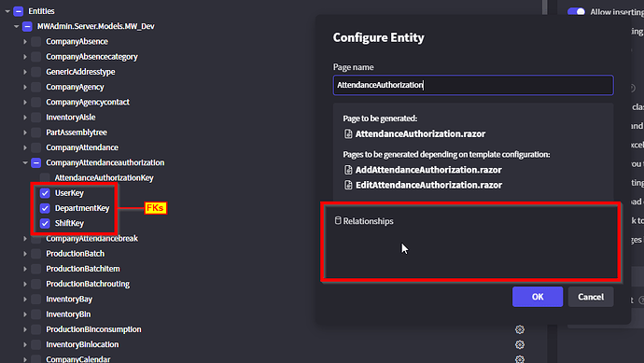Collapse the MWAdmin.Server.Models.MW_Dev node
644x363 pixels.
coord(16,26)
